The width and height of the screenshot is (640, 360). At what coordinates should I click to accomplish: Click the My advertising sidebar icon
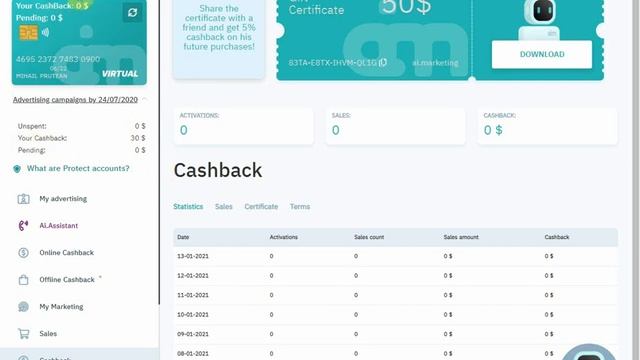point(23,199)
